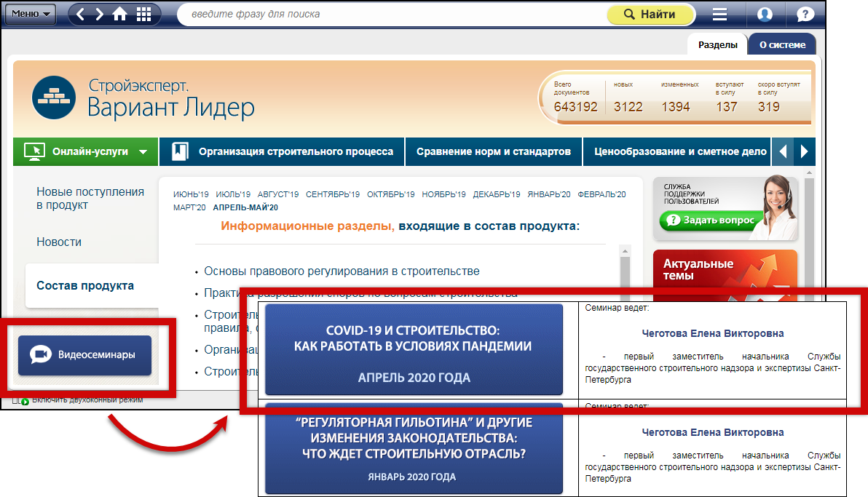The height and width of the screenshot is (497, 868).
Task: Open the hamburger list menu icon
Action: (719, 15)
